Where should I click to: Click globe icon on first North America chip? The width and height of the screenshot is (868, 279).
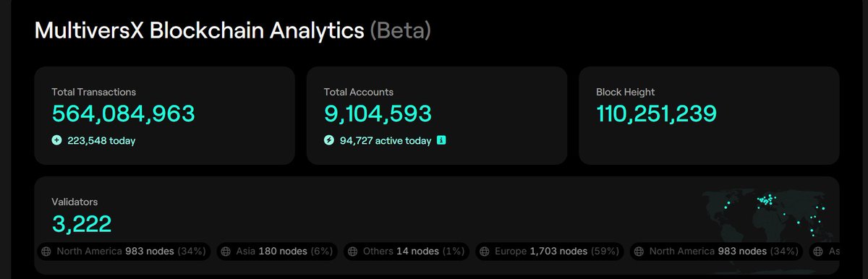coord(46,252)
